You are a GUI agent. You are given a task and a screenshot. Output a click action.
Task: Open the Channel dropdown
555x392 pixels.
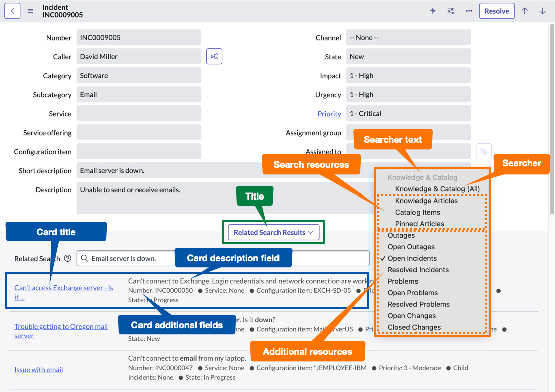(x=408, y=38)
